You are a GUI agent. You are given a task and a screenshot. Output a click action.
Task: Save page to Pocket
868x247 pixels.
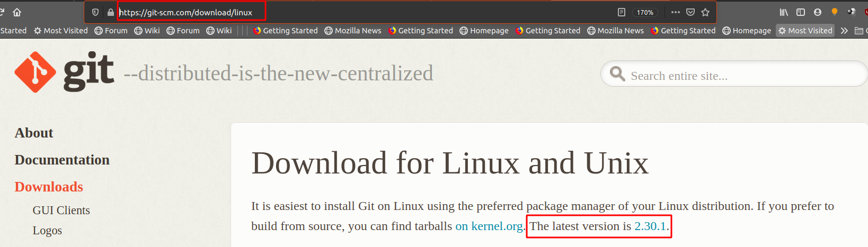[690, 12]
